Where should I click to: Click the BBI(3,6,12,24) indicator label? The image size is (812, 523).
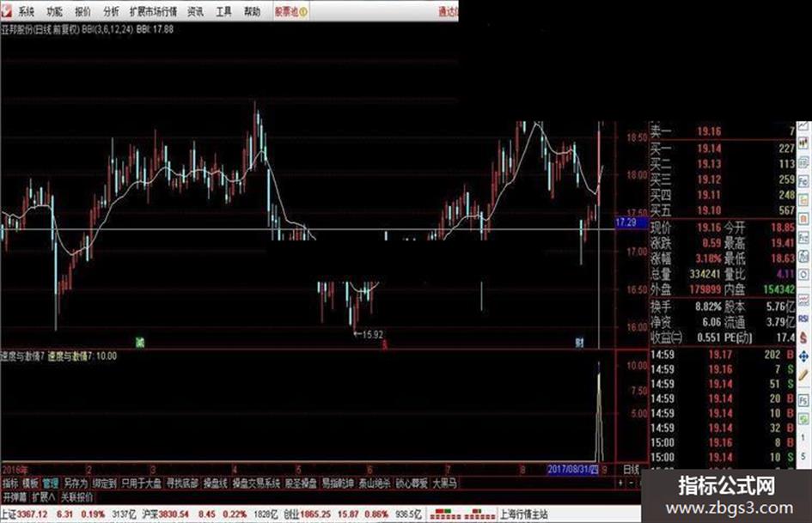(107, 29)
